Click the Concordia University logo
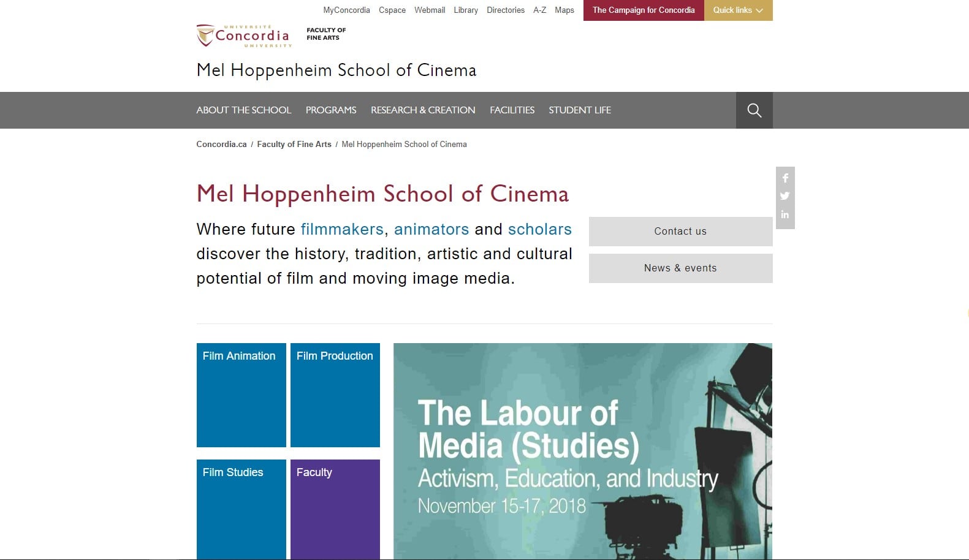 pos(244,36)
